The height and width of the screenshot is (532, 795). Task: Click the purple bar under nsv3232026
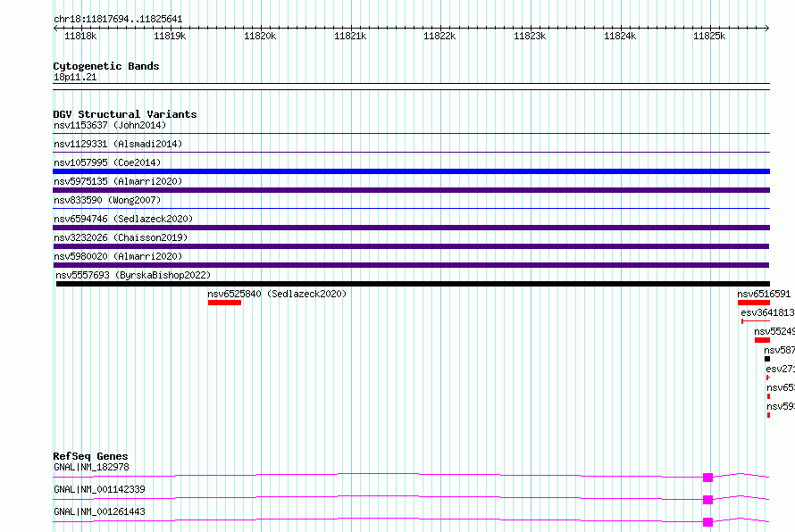(x=411, y=246)
